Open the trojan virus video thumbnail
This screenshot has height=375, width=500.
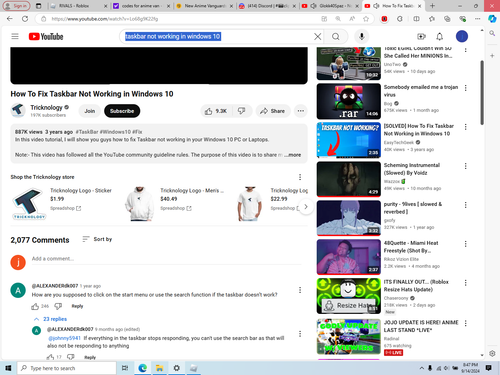[x=349, y=101]
